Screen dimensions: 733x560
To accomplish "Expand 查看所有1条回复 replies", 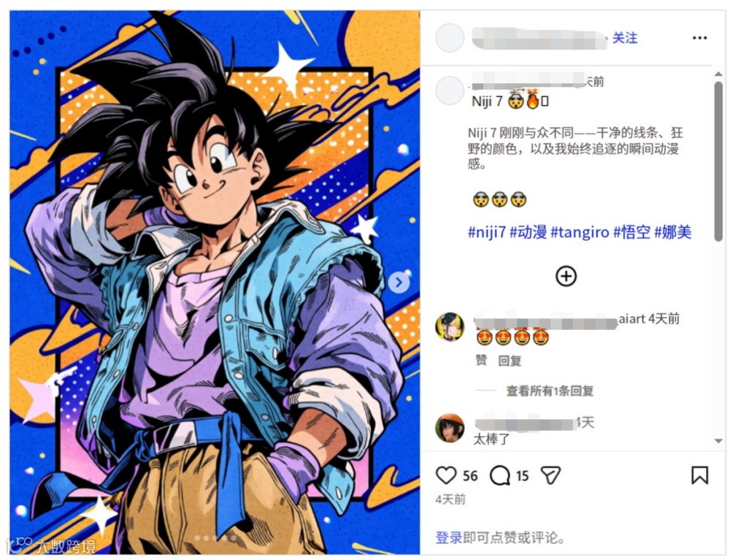I will click(550, 391).
